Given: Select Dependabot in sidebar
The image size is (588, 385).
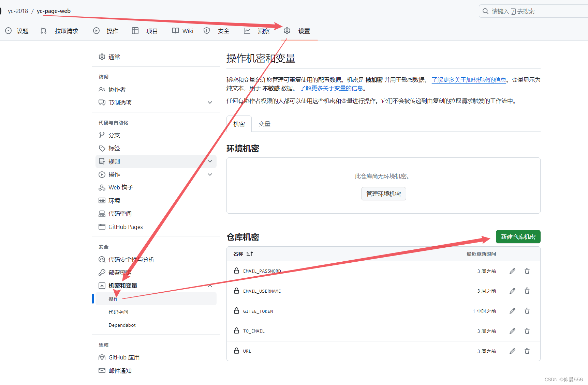Looking at the screenshot, I should [122, 325].
